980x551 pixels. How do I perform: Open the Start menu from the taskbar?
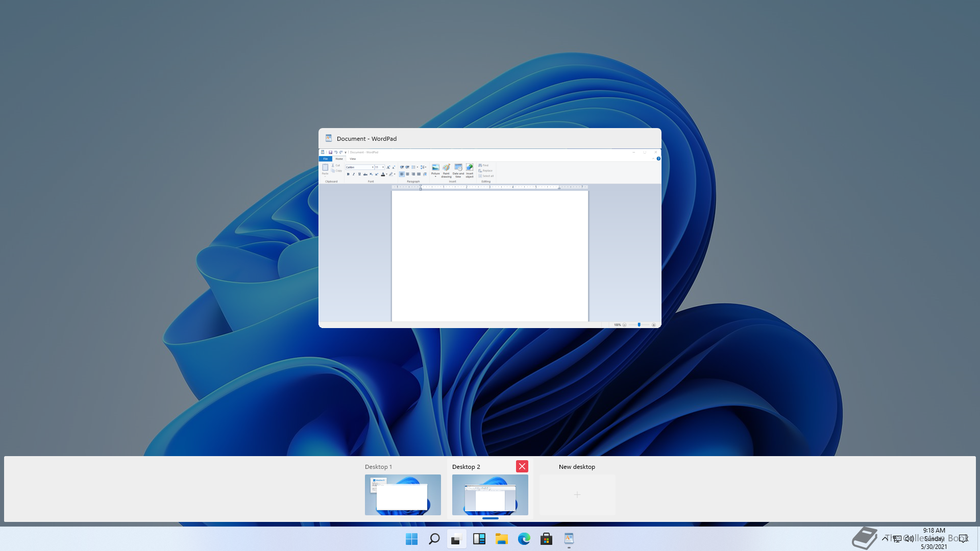pyautogui.click(x=411, y=539)
